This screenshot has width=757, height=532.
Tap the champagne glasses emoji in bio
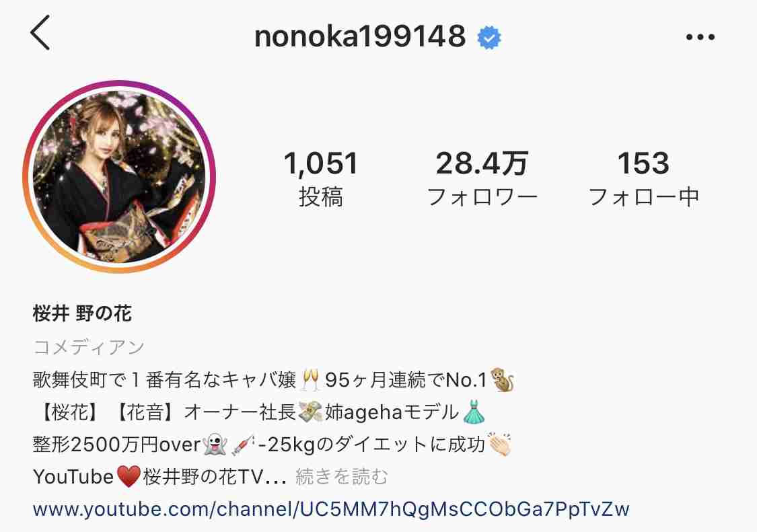click(x=310, y=379)
